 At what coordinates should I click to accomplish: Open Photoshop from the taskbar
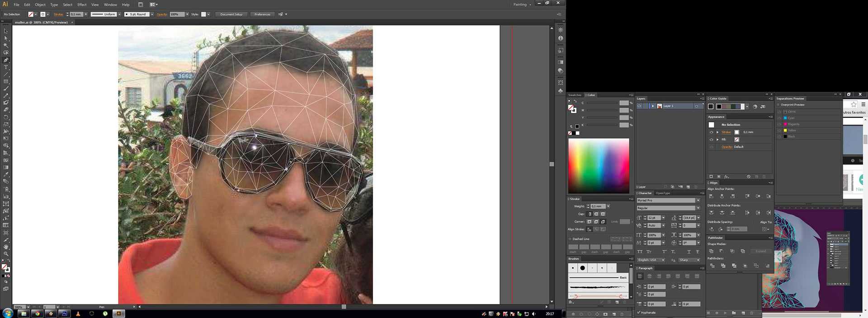tap(64, 313)
